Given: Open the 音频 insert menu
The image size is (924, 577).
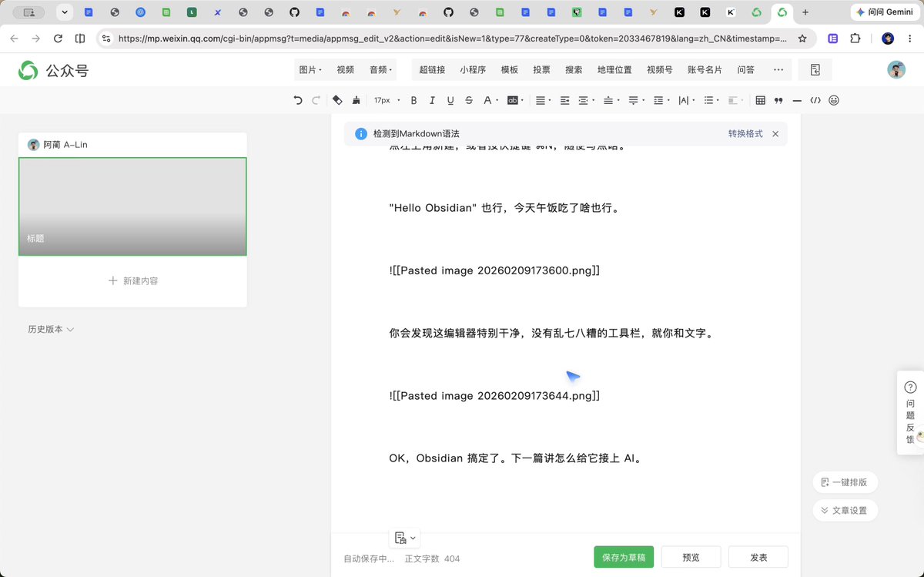Looking at the screenshot, I should click(380, 69).
